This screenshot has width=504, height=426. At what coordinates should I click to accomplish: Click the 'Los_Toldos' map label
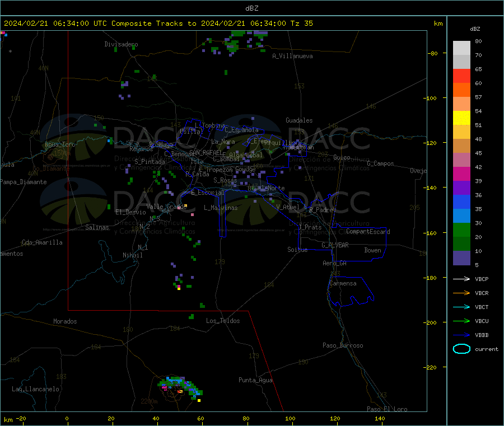pos(223,321)
